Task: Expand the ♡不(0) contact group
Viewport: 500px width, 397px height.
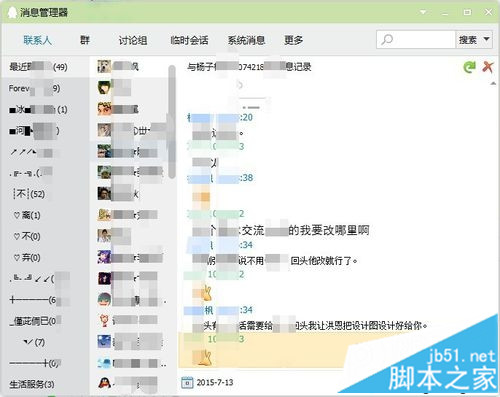Action: point(27,236)
